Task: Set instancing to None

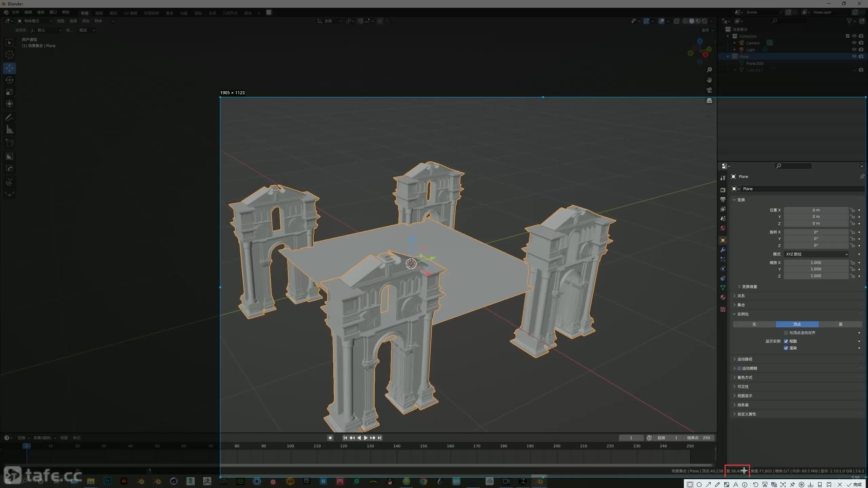Action: 754,324
